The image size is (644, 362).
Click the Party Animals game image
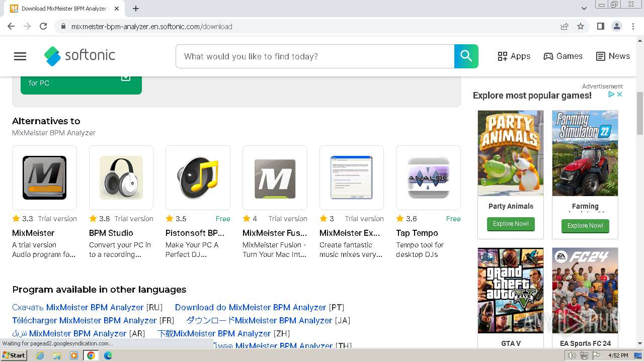pyautogui.click(x=511, y=153)
